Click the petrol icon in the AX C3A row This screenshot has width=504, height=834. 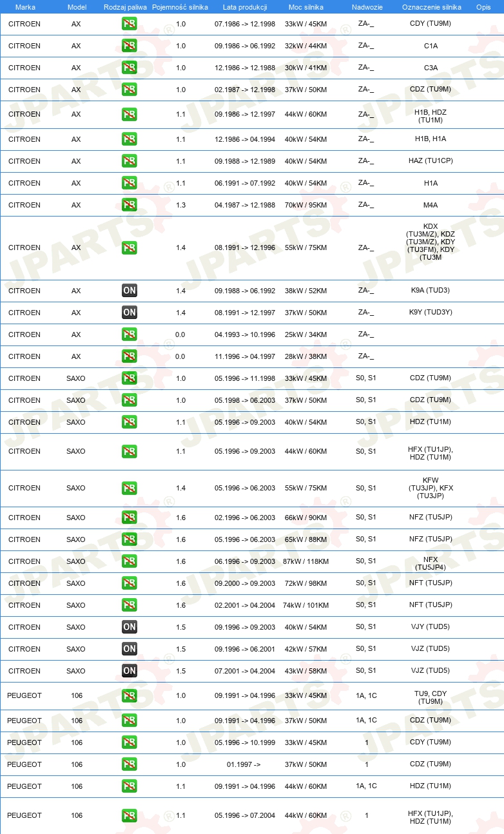(130, 68)
